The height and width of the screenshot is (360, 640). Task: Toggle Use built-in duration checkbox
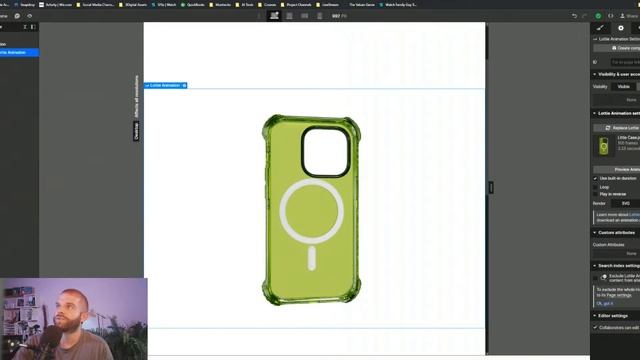click(595, 178)
